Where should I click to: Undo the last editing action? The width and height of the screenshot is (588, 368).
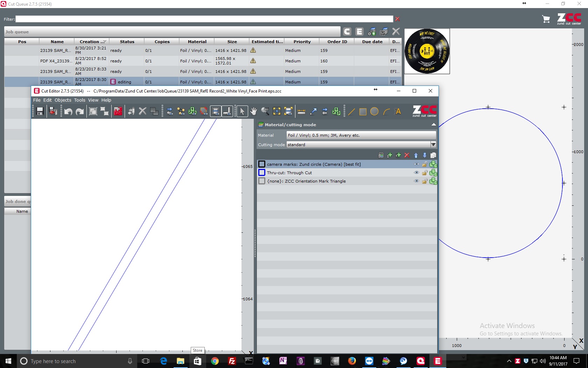pyautogui.click(x=68, y=111)
